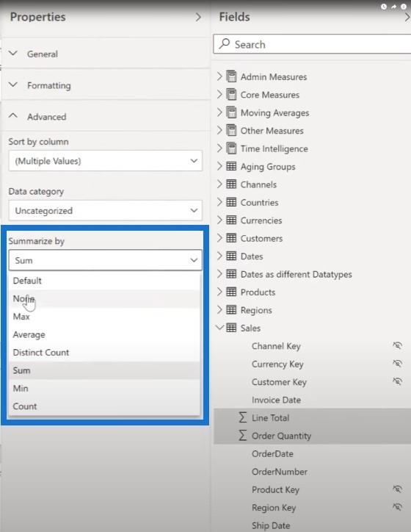Viewport: 411px width, 532px height.
Task: Toggle hidden eye icon for Product Key
Action: click(397, 489)
